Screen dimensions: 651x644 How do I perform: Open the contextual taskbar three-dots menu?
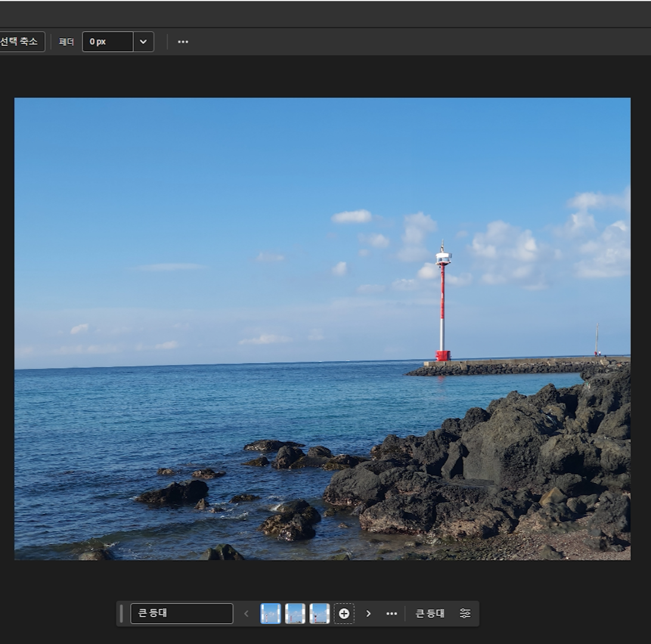[392, 613]
